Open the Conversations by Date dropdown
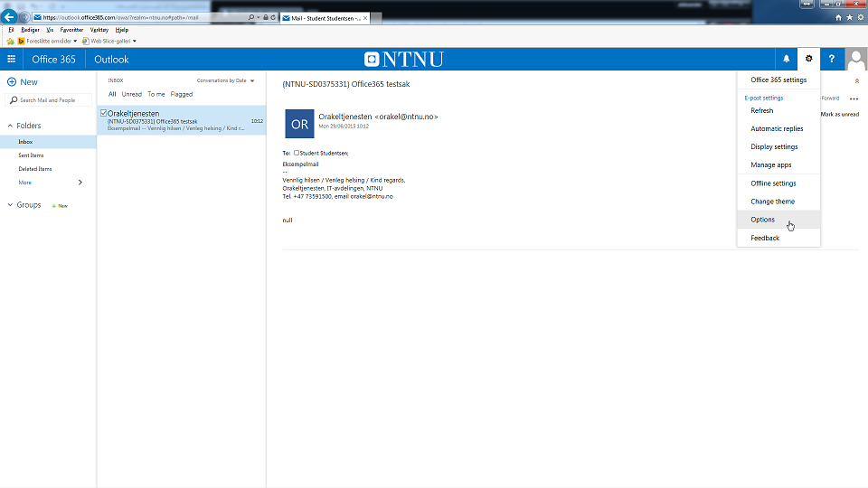 [225, 80]
